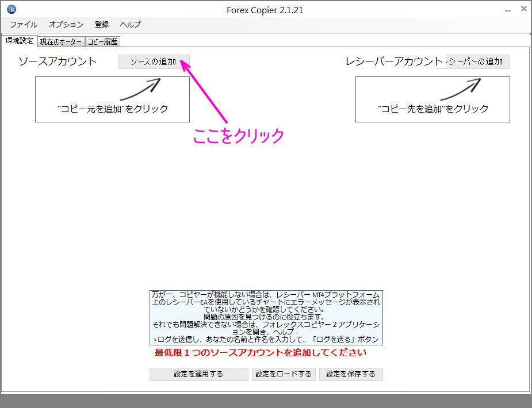532x408 pixels.
Task: Apply settings with 設定を適用する button
Action: click(198, 374)
